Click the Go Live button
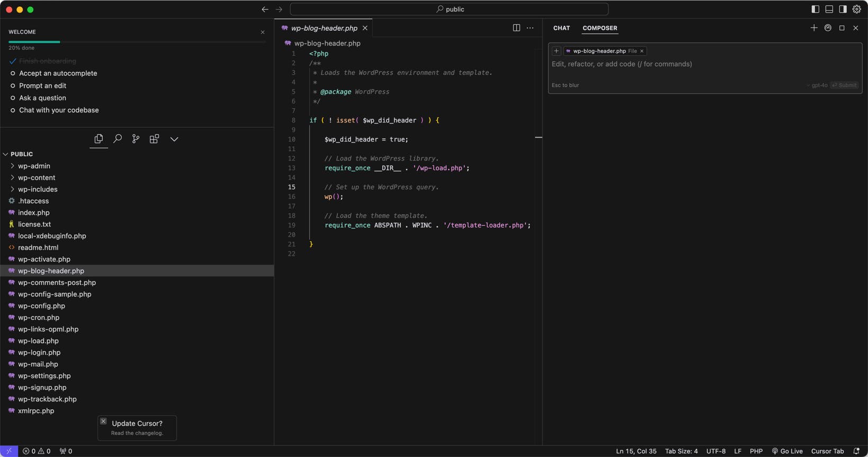Image resolution: width=868 pixels, height=457 pixels. tap(787, 451)
